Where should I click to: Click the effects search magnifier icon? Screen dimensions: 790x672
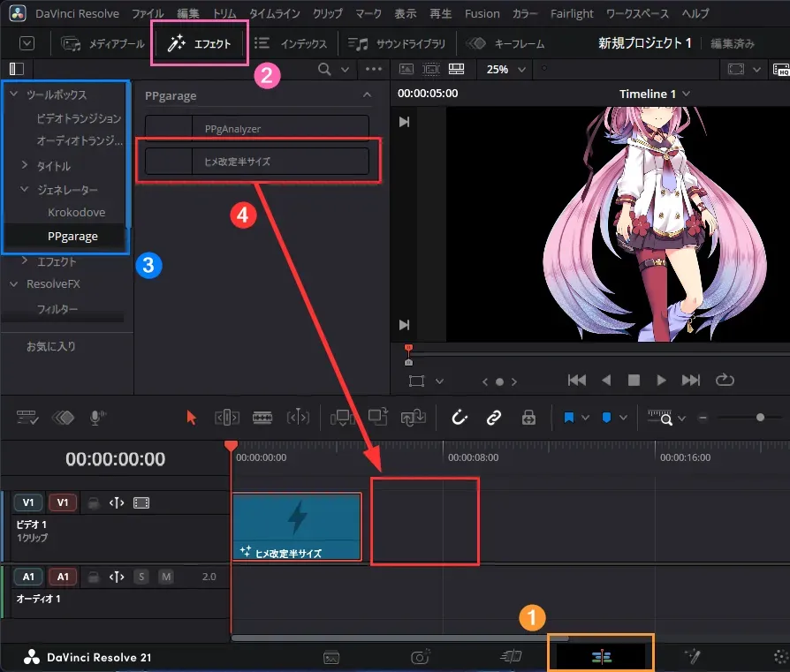click(x=324, y=69)
